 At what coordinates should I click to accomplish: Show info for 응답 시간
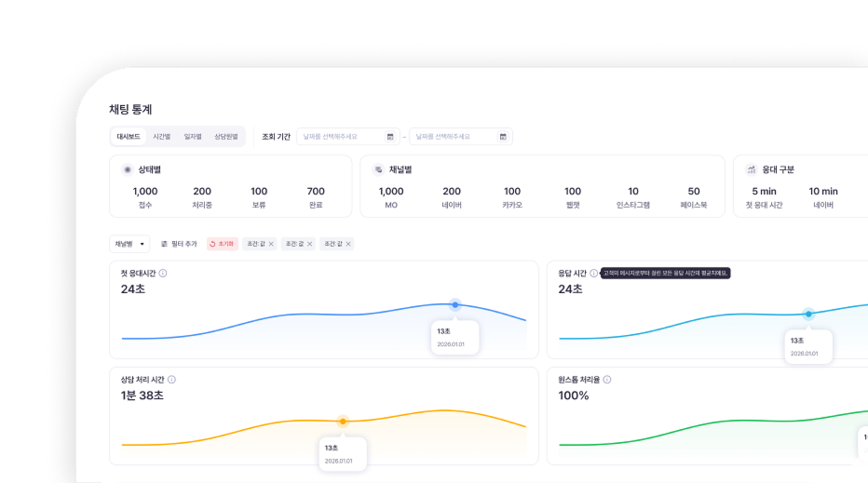point(593,274)
